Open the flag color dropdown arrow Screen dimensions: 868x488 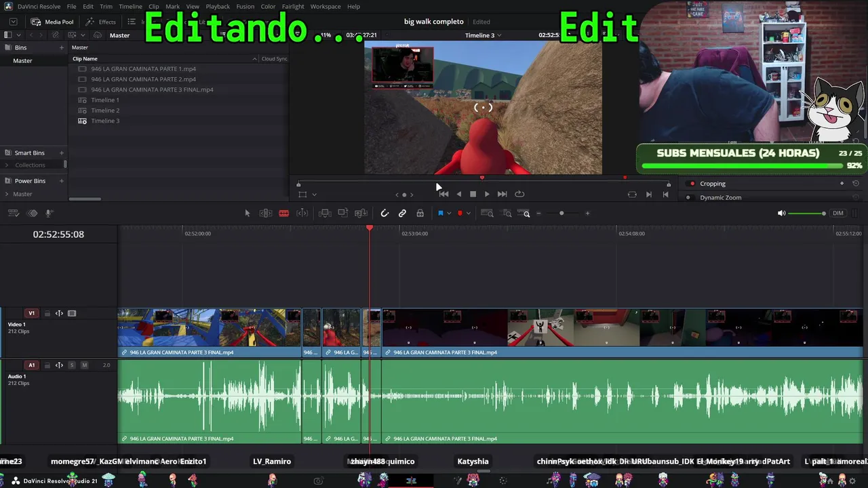(449, 213)
